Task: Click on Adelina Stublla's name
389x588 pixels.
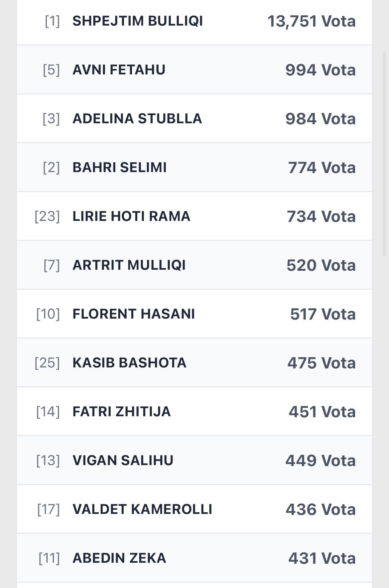Action: (x=137, y=119)
